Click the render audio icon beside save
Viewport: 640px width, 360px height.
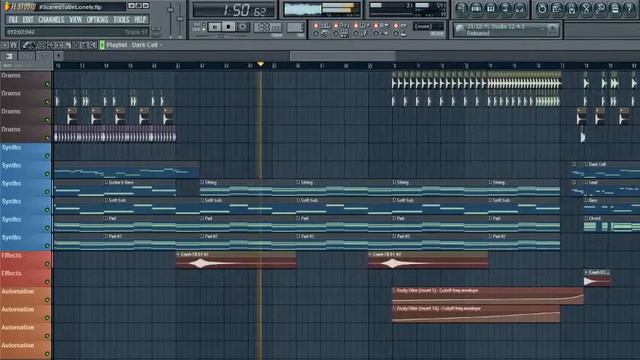coord(571,9)
